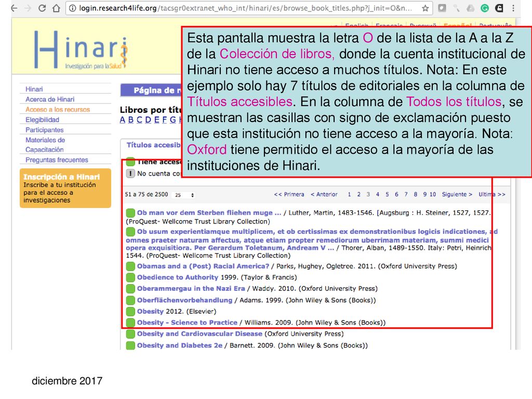This screenshot has height=399, width=532.
Task: Go to results page 8
Action: 416,194
